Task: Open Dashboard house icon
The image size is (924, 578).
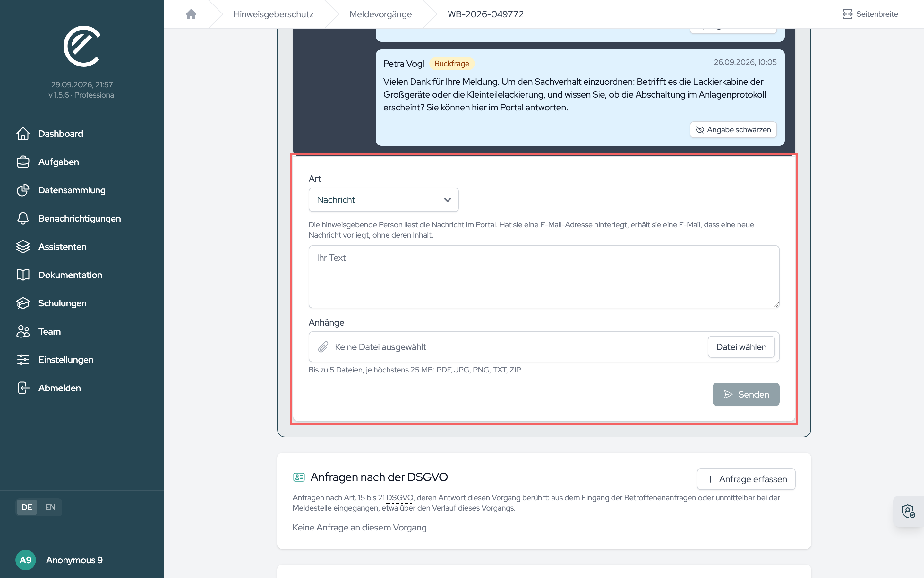Action: click(x=23, y=133)
